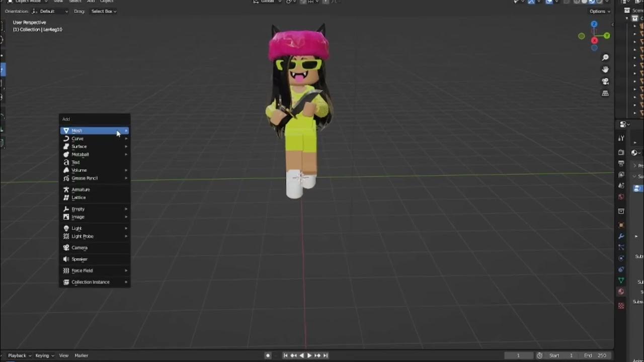Open the Tool properties tab
Screen dimensions: 644x362
pos(621,138)
